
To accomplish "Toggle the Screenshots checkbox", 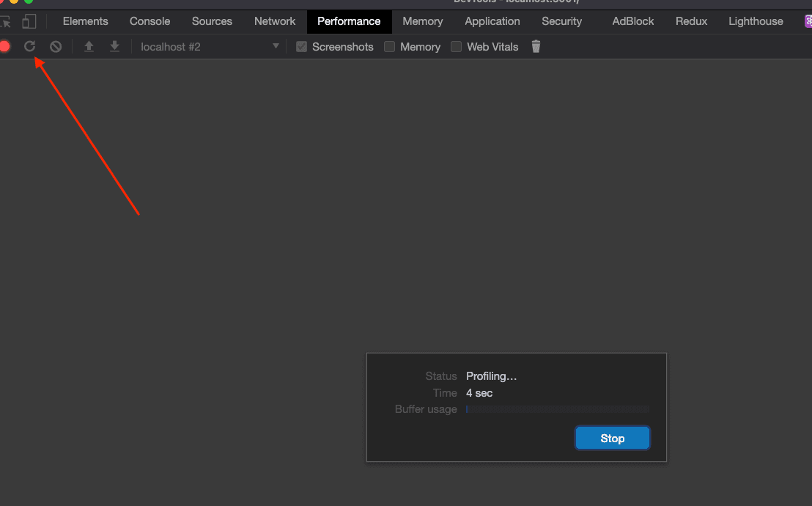I will (301, 47).
